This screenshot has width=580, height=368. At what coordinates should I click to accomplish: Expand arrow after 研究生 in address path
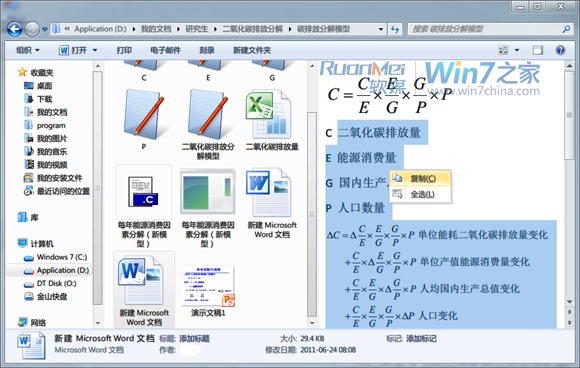[x=215, y=29]
